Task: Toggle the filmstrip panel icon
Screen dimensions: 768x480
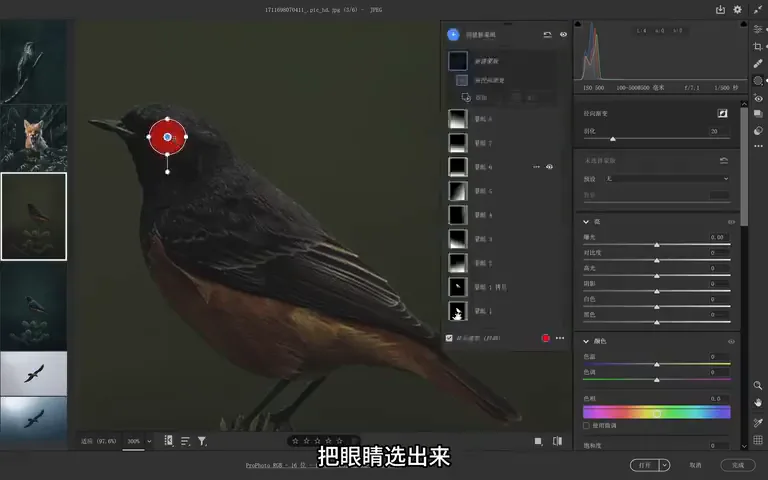Action: pos(168,441)
